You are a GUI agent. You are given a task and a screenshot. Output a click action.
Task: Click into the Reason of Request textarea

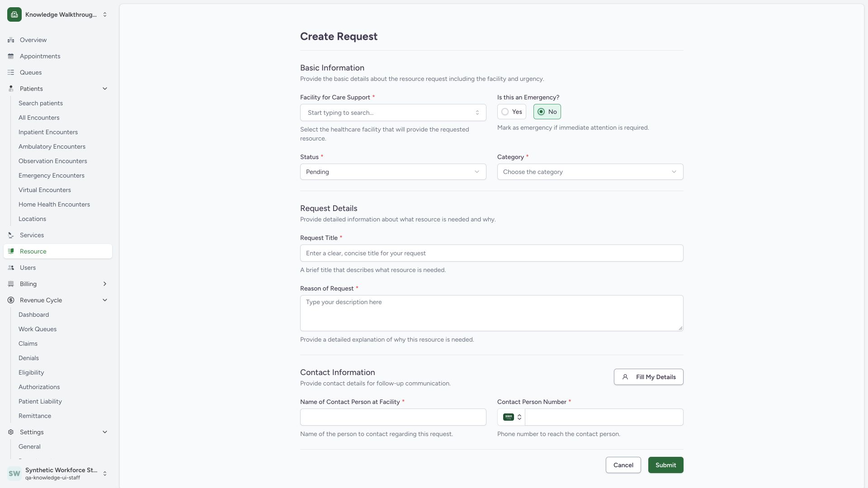click(x=492, y=313)
